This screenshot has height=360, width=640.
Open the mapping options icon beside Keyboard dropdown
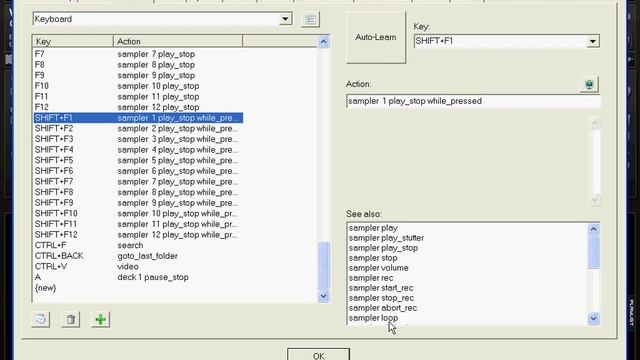coord(310,20)
